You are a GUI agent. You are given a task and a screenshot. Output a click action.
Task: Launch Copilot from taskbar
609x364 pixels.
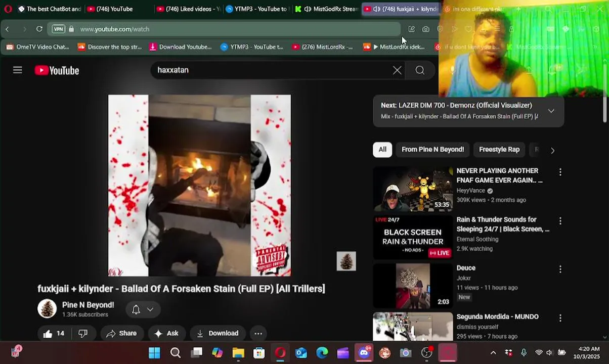pyautogui.click(x=217, y=352)
